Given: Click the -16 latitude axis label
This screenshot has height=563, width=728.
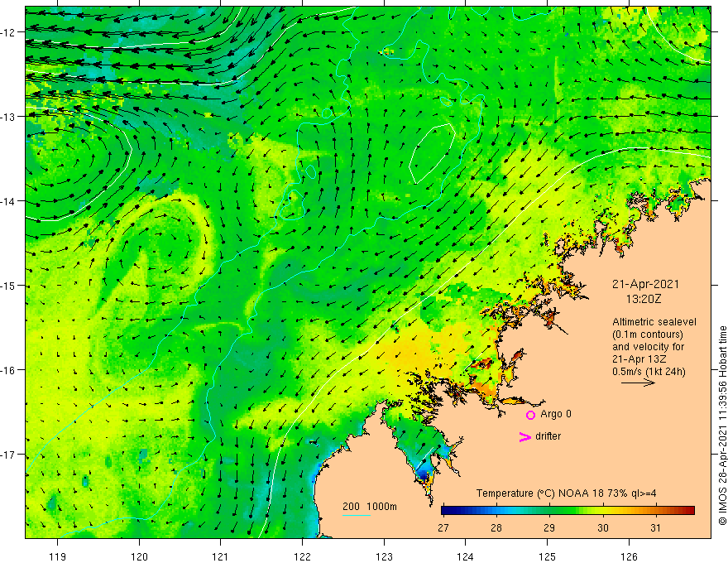Looking at the screenshot, I should pos(8,370).
